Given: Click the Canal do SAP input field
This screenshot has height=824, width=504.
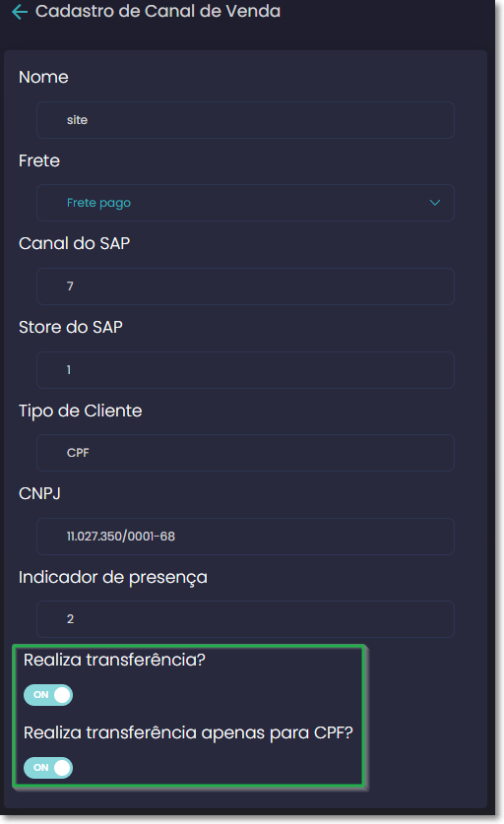Looking at the screenshot, I should [245, 286].
